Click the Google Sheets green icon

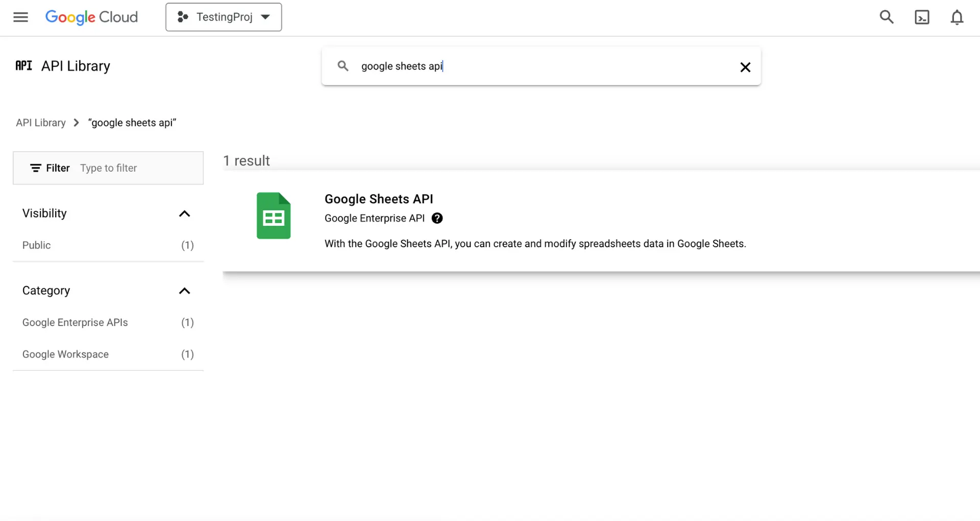click(274, 216)
